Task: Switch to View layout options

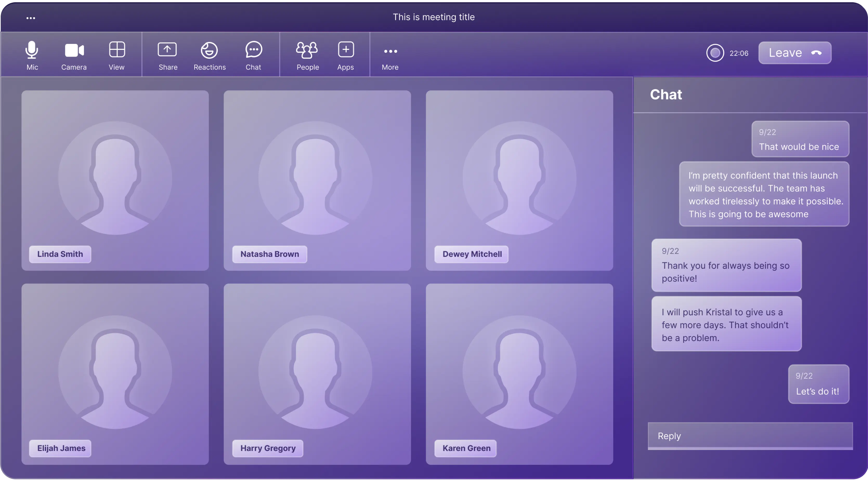Action: (x=116, y=54)
